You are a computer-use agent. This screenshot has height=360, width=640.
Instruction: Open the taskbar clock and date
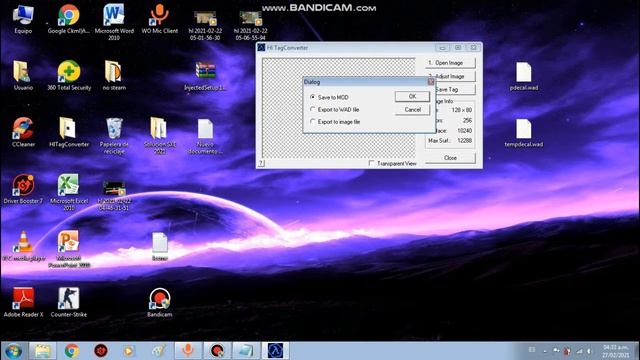(616, 351)
